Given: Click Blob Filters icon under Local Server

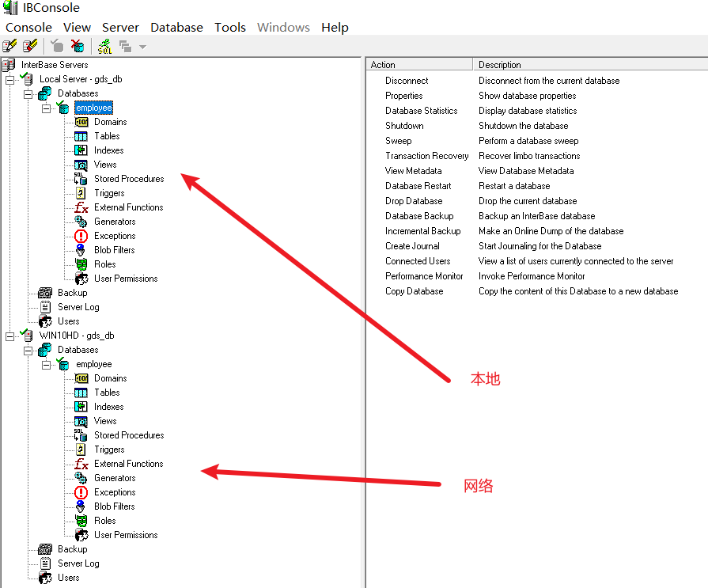Looking at the screenshot, I should click(x=81, y=250).
